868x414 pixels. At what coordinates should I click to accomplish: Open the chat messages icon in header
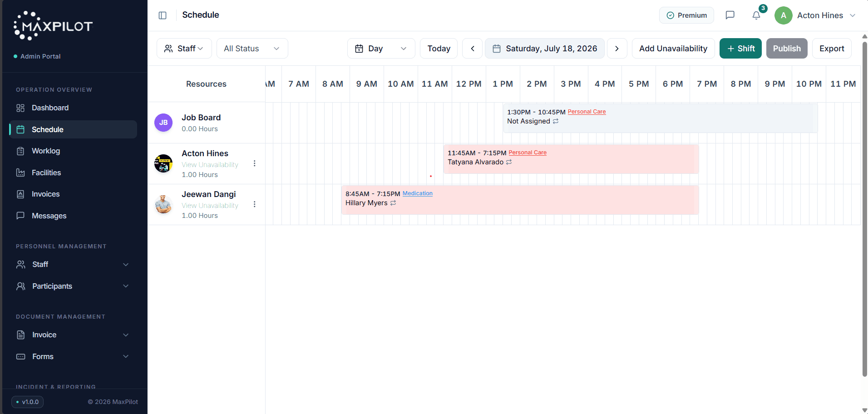click(730, 15)
